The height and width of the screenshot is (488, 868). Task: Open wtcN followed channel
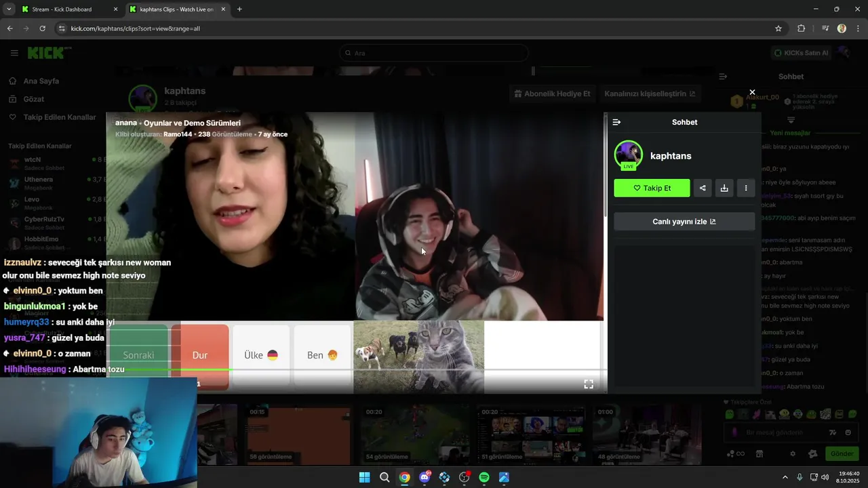coord(54,163)
